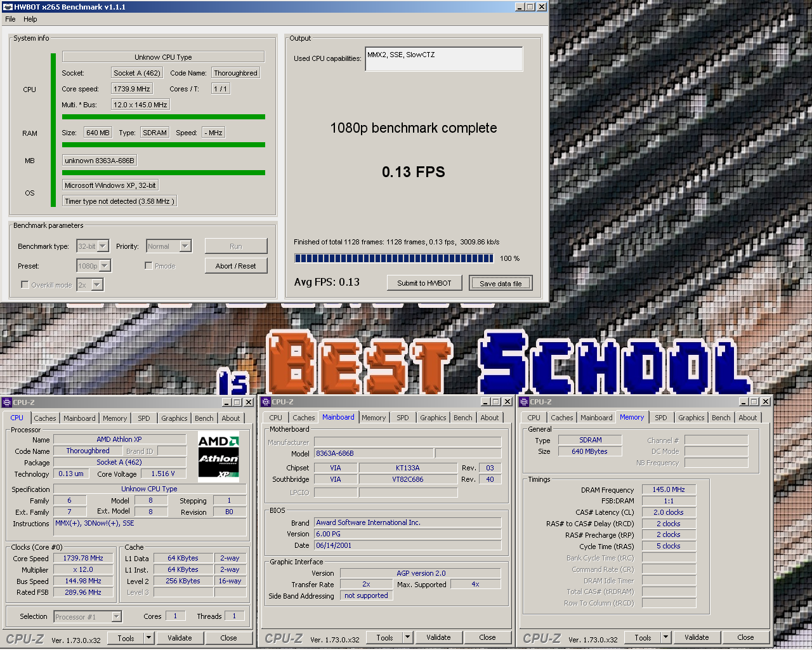Submit result to HWBOT

point(424,283)
